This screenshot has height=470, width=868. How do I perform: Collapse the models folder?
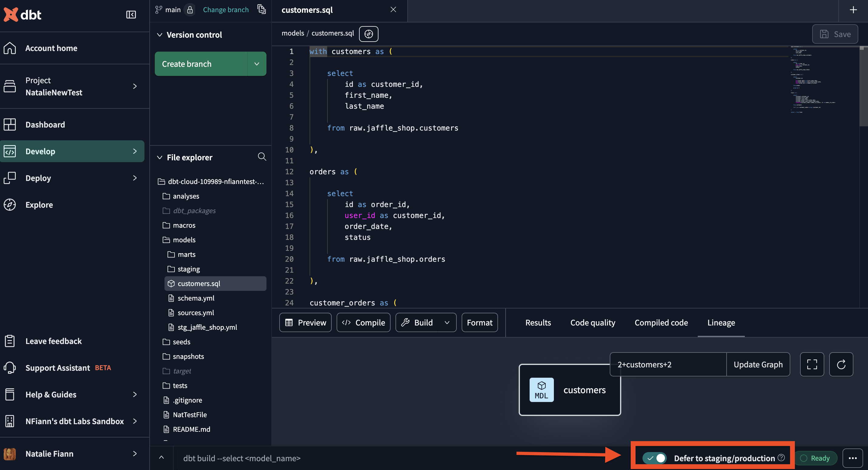(x=179, y=240)
